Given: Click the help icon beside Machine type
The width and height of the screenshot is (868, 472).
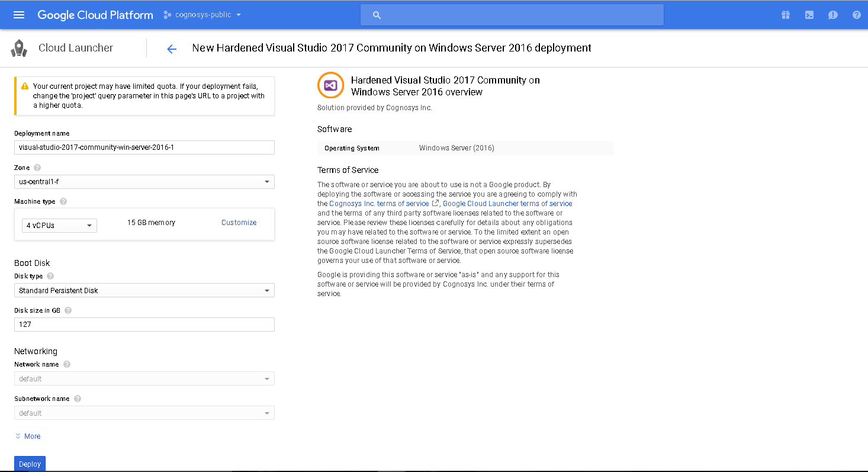Looking at the screenshot, I should (63, 201).
